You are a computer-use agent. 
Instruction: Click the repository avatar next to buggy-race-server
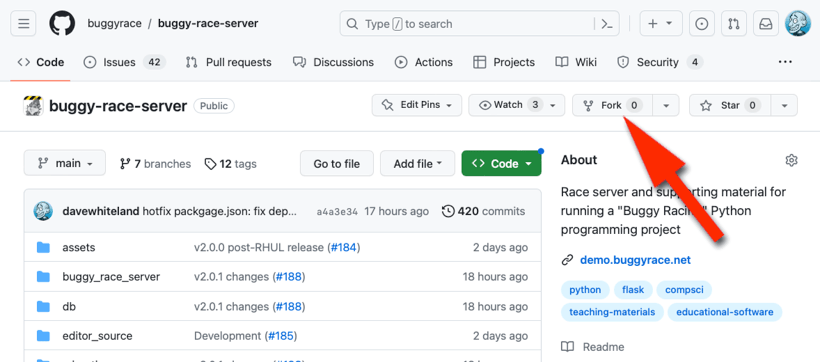(33, 106)
